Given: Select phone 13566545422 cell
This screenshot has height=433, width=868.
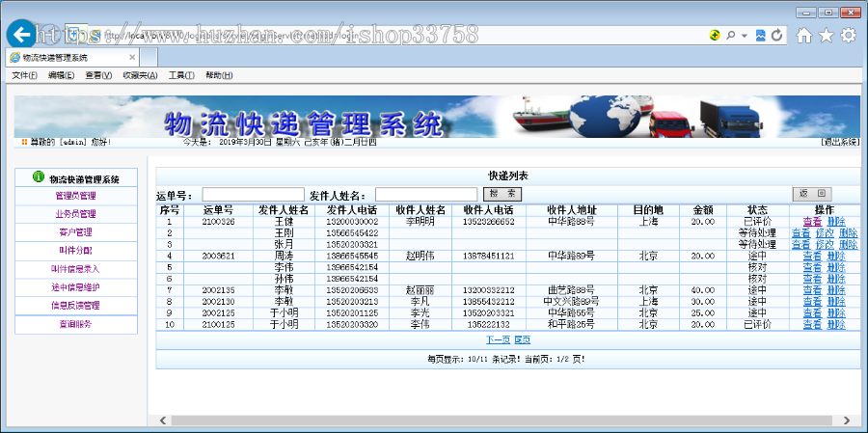Looking at the screenshot, I should point(352,233).
